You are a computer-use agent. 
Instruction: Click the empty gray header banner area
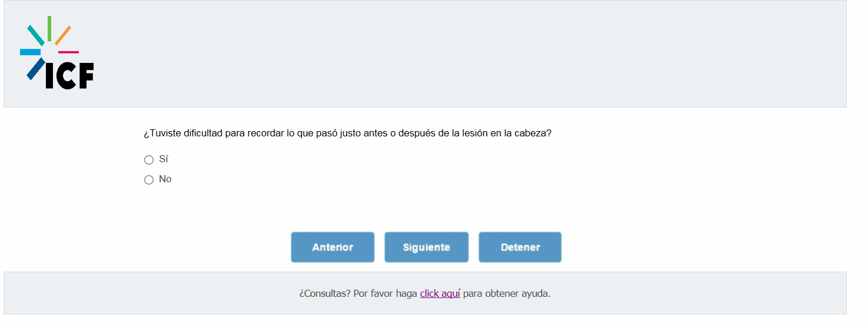[471, 53]
